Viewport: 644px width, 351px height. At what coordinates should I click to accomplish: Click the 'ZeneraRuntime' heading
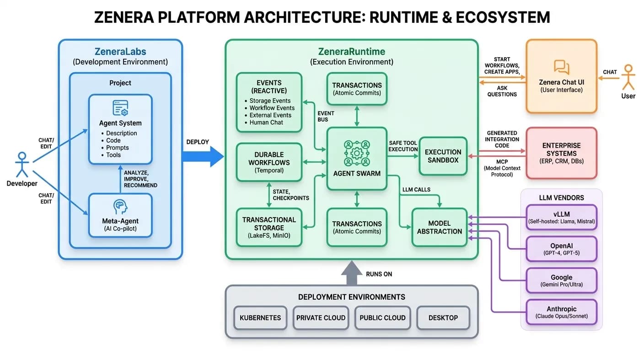point(352,52)
